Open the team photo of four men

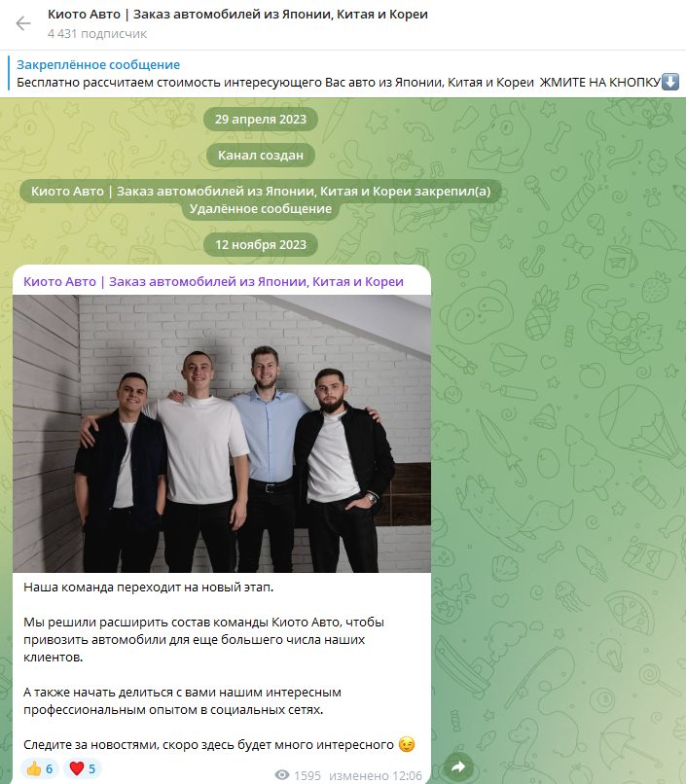click(x=222, y=434)
